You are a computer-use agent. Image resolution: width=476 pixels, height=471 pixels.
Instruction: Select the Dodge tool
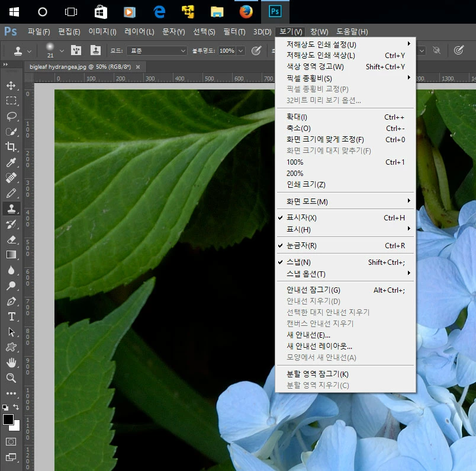tap(11, 286)
